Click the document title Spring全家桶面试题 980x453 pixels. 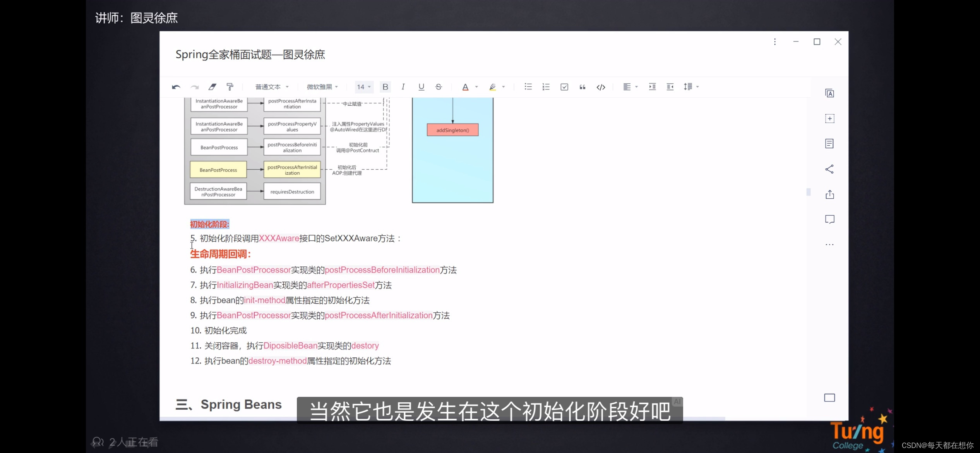pos(250,55)
